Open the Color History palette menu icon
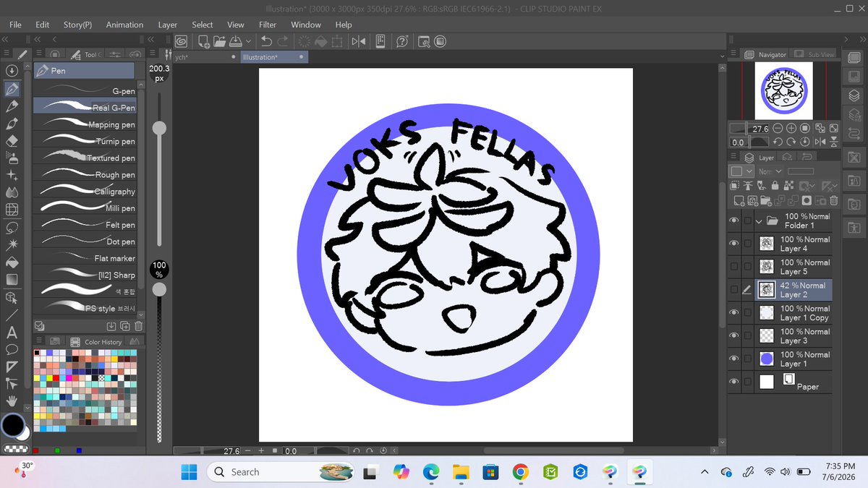The height and width of the screenshot is (488, 868). [38, 341]
